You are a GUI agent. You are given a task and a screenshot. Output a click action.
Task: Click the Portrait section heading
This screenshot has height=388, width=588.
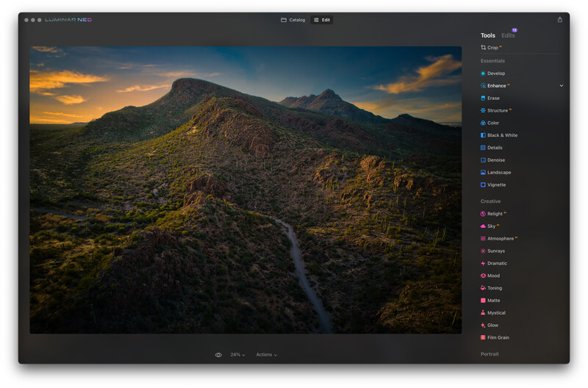coord(490,354)
